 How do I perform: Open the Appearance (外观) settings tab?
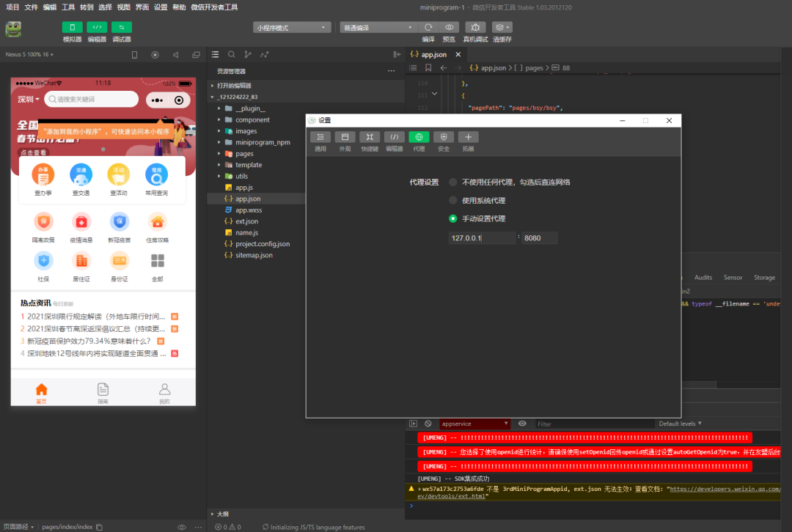tap(345, 137)
